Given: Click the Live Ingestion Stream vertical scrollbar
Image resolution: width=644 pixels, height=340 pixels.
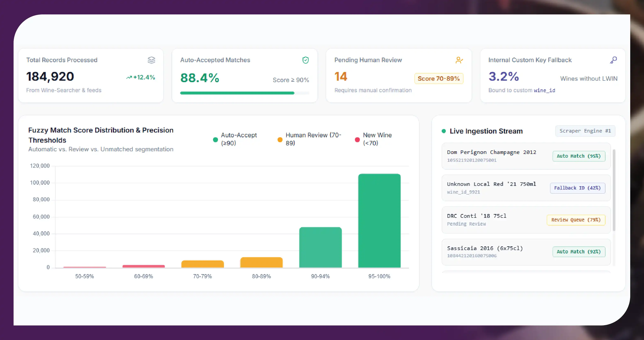Looking at the screenshot, I should tap(614, 190).
